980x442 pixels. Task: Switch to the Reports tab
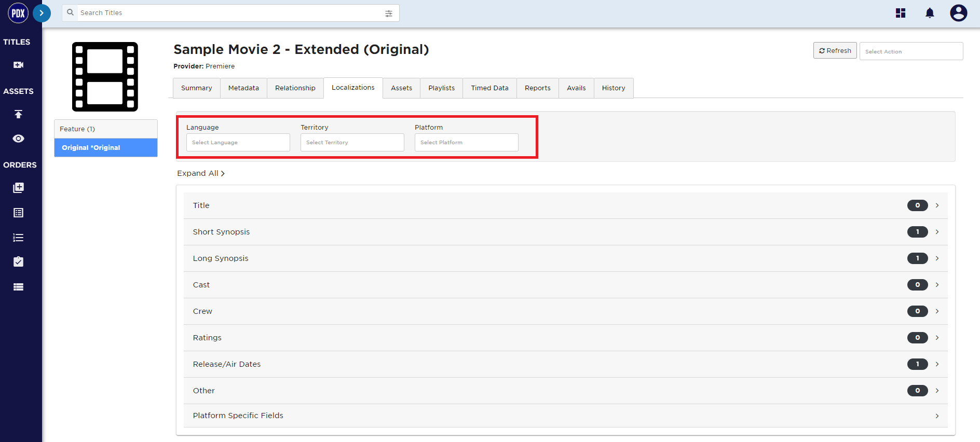coord(538,88)
